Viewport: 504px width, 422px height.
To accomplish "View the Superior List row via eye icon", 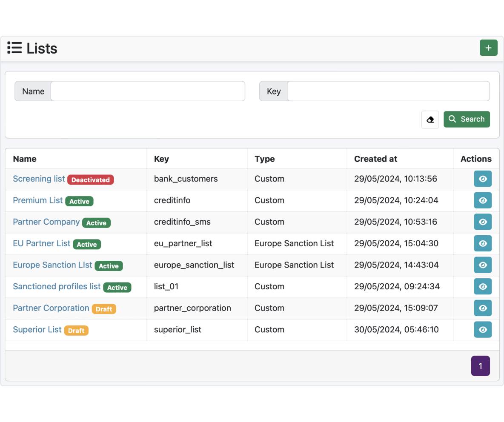I will click(x=482, y=330).
